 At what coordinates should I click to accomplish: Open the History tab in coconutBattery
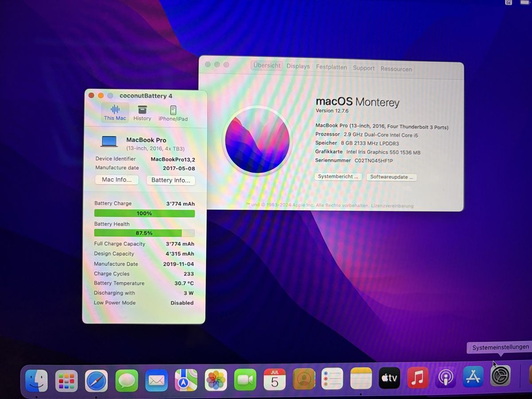[142, 113]
